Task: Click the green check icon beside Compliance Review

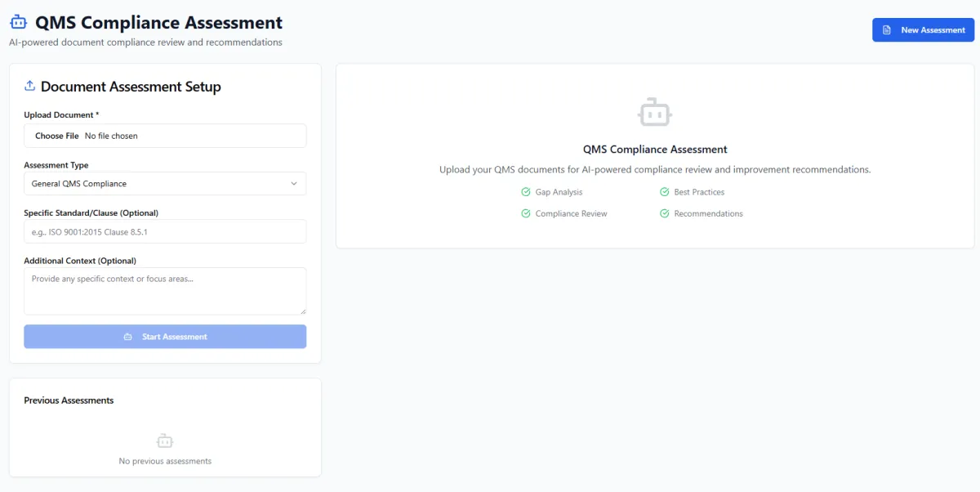Action: tap(526, 213)
